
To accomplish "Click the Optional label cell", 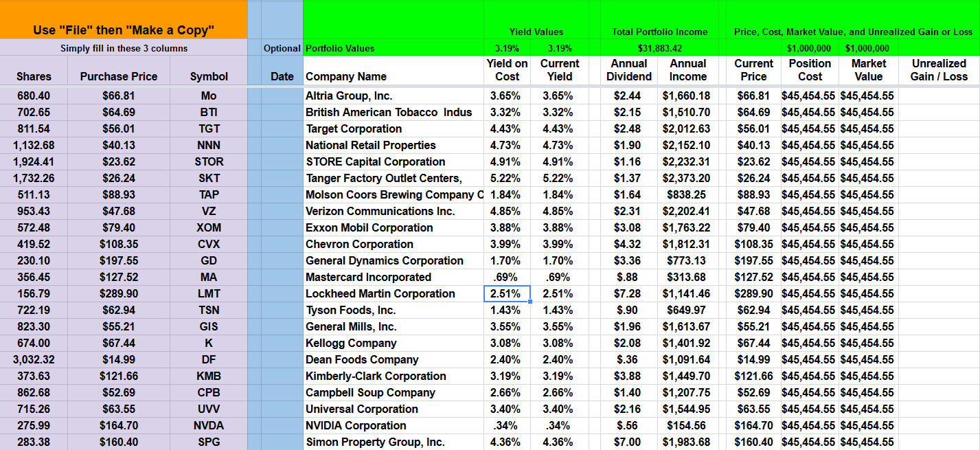I will click(x=282, y=48).
